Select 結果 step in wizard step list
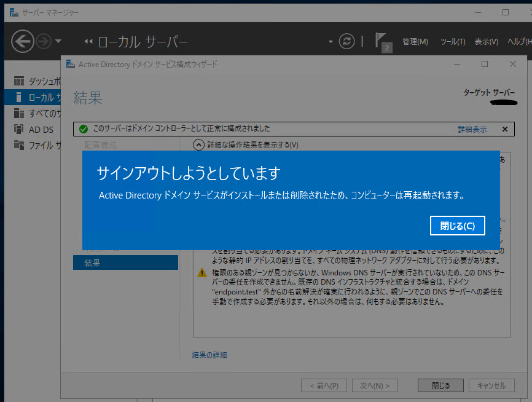 click(125, 263)
